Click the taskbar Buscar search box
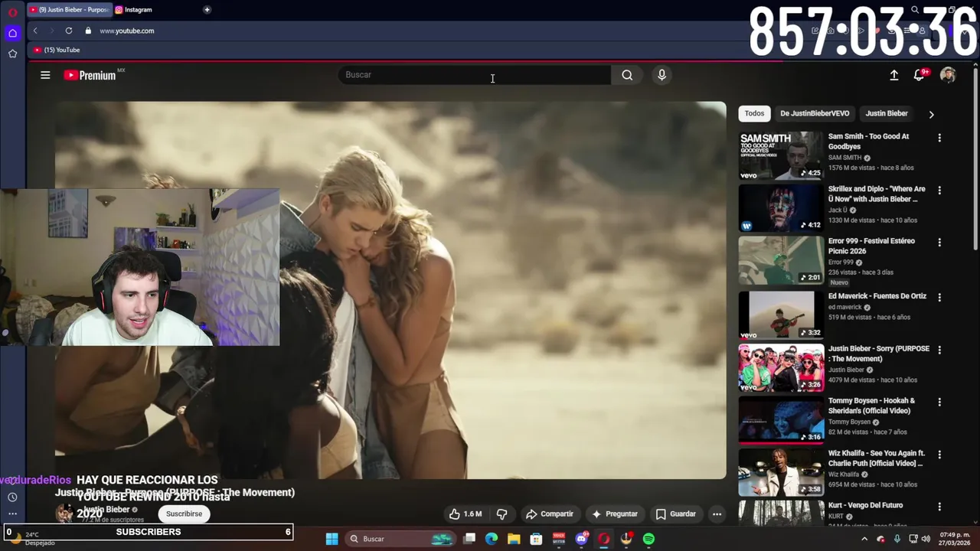This screenshot has width=980, height=551. (400, 539)
